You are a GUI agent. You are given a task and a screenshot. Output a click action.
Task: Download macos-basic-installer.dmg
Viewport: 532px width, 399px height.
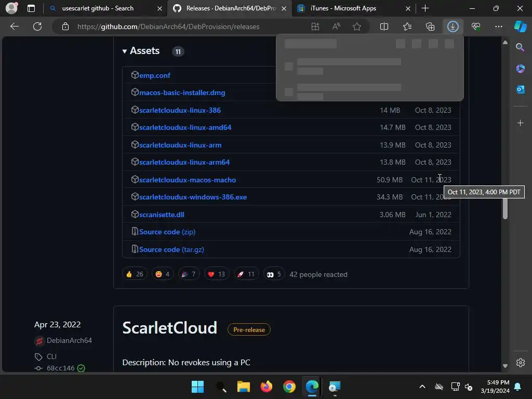182,92
